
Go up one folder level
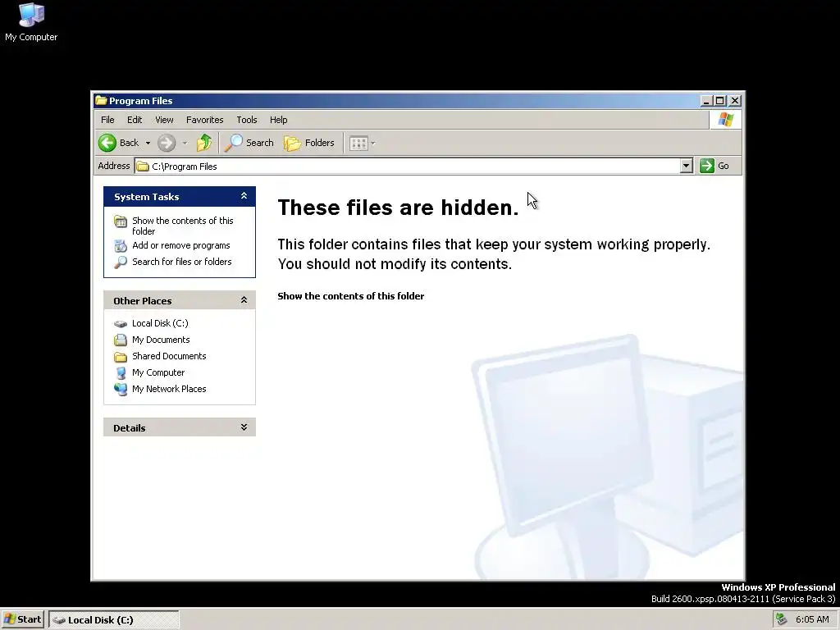coord(204,143)
